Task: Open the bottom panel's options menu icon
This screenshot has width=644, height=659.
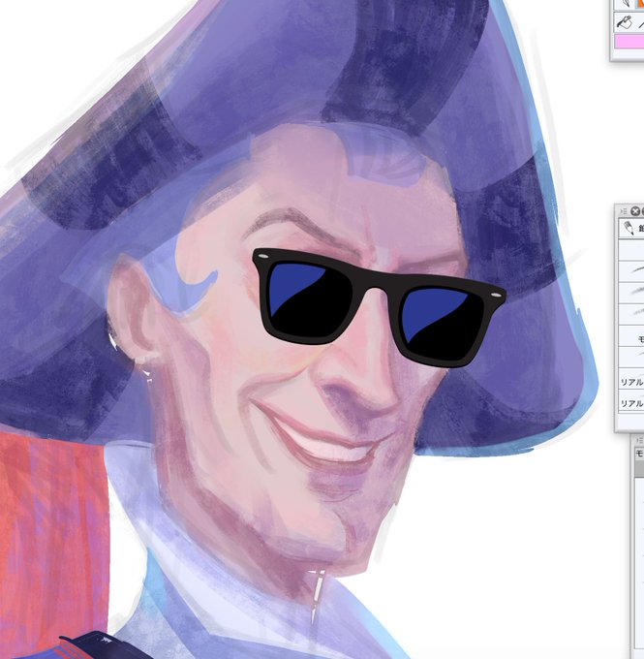Action: coord(639,440)
